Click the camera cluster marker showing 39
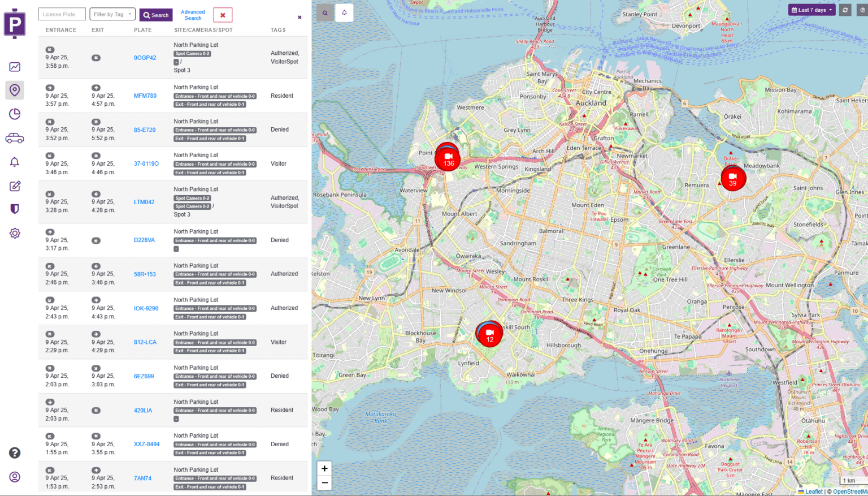 pyautogui.click(x=733, y=179)
